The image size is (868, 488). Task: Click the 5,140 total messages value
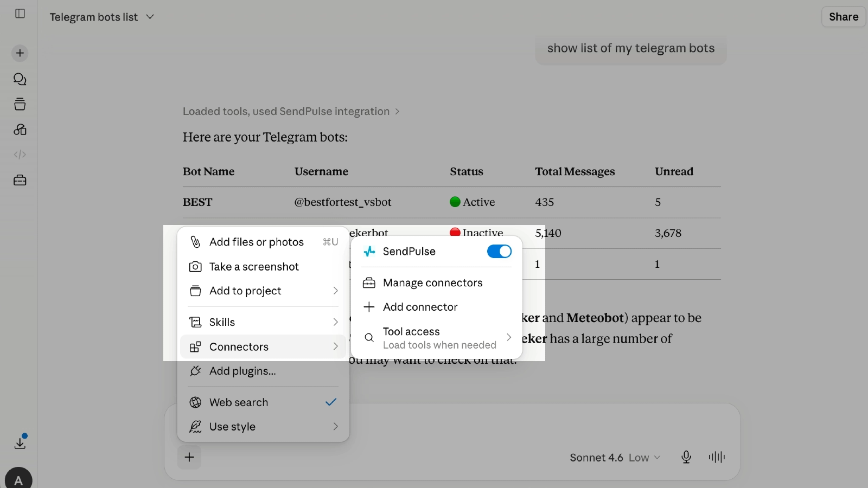[548, 233]
